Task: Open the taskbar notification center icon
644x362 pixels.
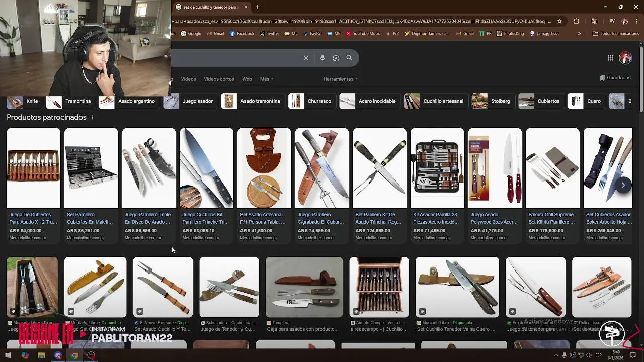Action: [633, 355]
